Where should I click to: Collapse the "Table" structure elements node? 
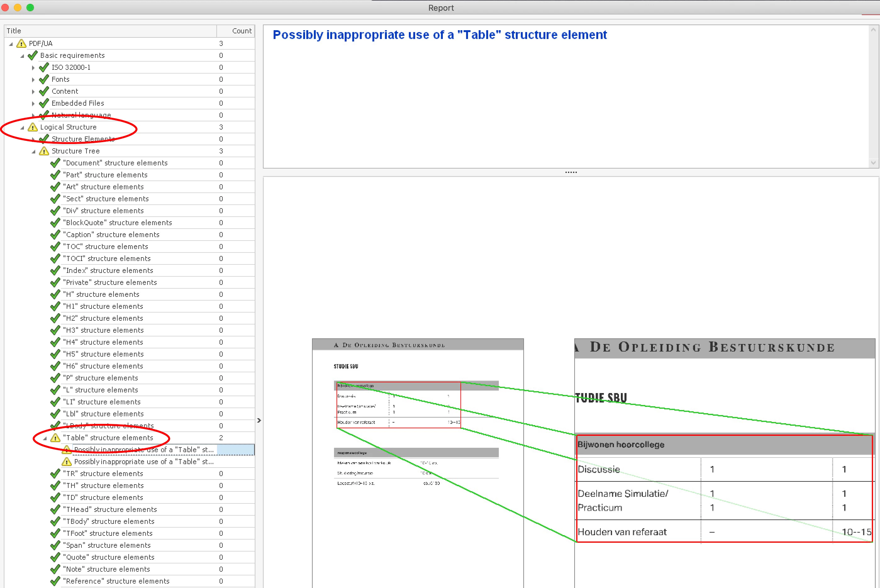[45, 438]
